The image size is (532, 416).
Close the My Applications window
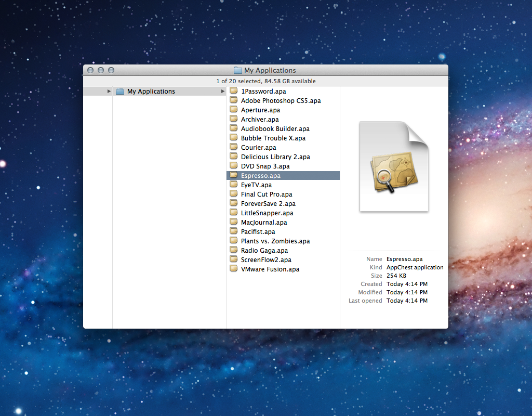click(90, 70)
